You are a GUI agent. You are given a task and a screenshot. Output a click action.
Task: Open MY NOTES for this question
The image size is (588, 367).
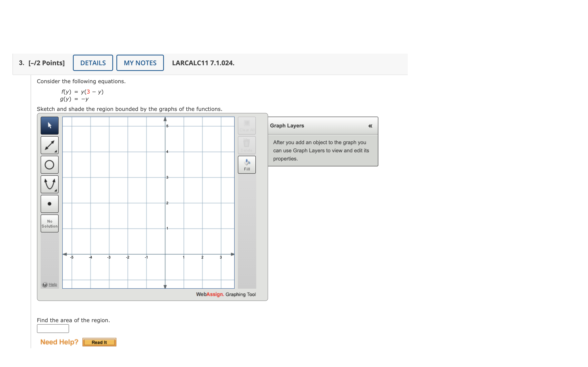tap(140, 63)
